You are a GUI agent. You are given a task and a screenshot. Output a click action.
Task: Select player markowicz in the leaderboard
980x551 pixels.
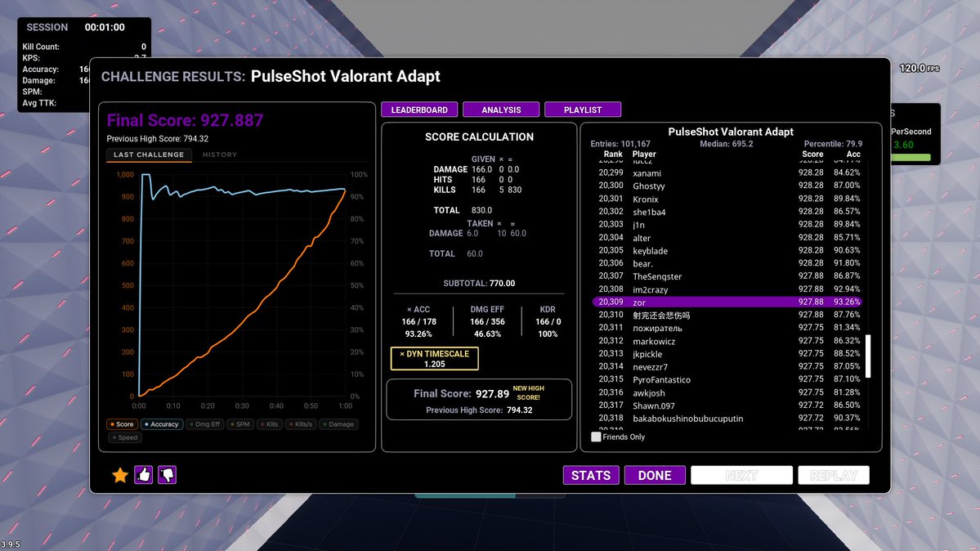727,341
